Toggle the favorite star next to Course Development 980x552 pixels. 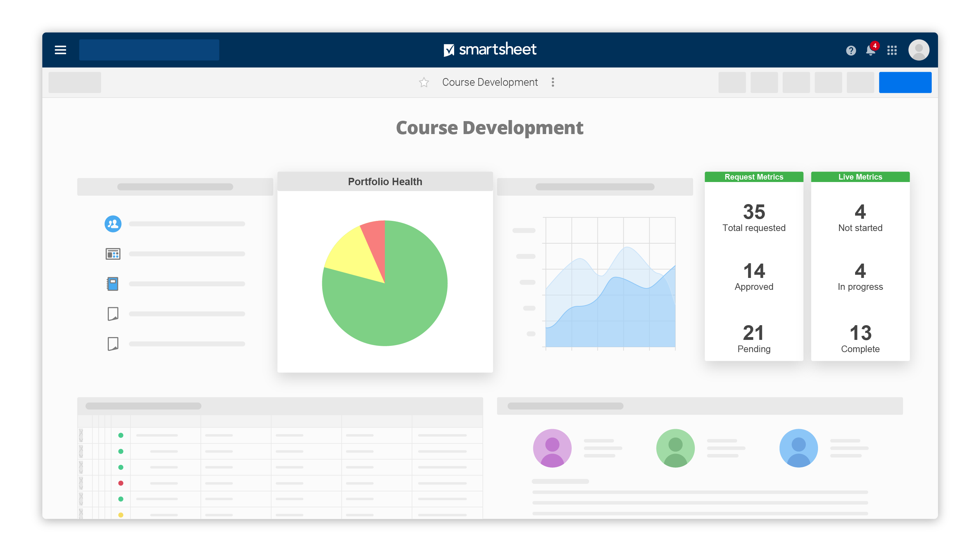point(423,82)
